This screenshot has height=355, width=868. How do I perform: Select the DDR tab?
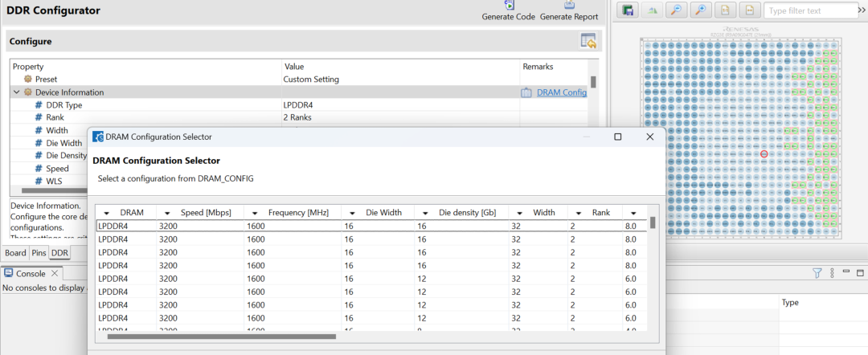click(59, 253)
